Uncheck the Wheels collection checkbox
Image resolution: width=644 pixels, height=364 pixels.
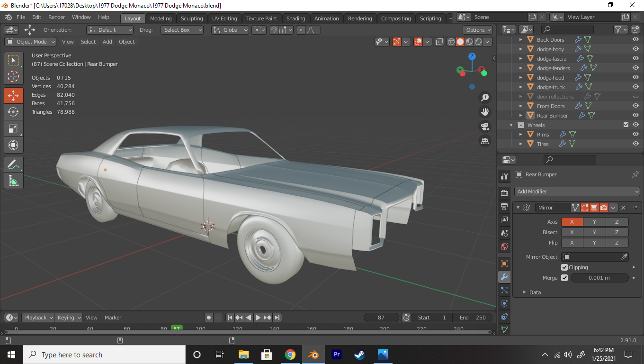click(626, 125)
